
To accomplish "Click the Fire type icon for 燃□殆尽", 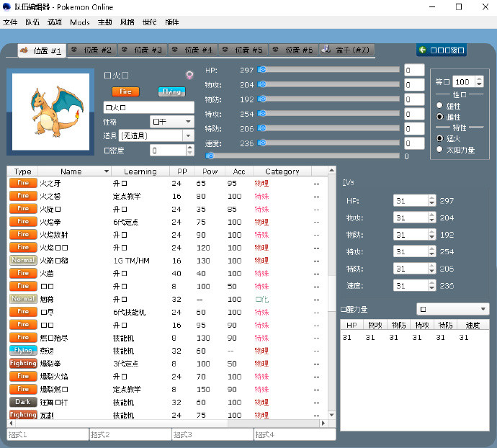I will point(23,338).
